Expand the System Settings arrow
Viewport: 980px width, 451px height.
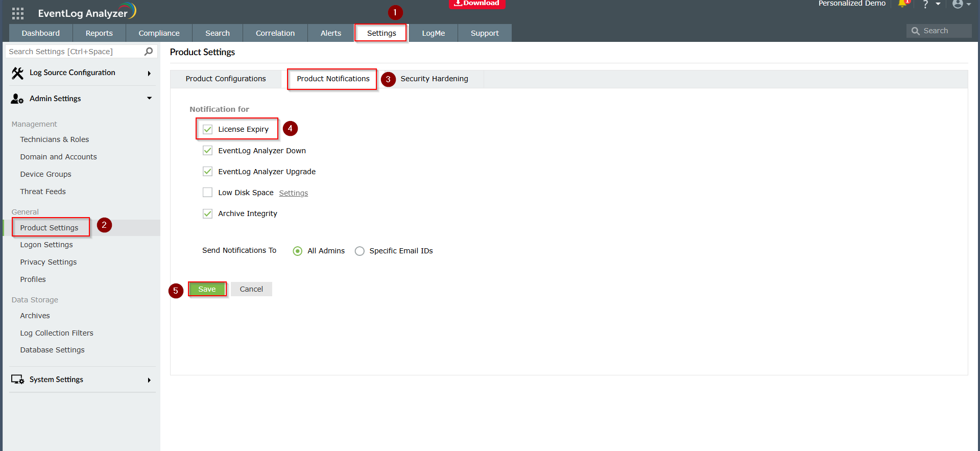[x=149, y=380]
